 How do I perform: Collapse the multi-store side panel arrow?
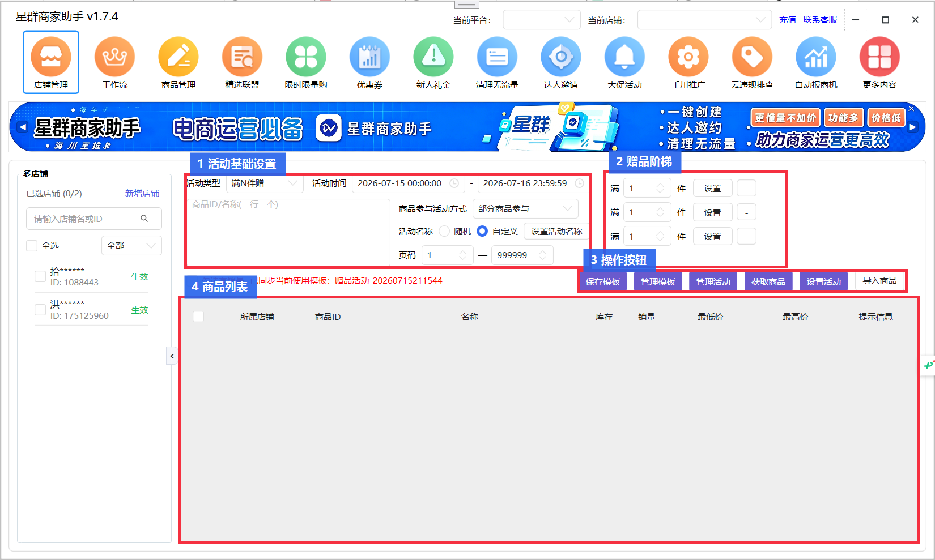click(x=172, y=356)
